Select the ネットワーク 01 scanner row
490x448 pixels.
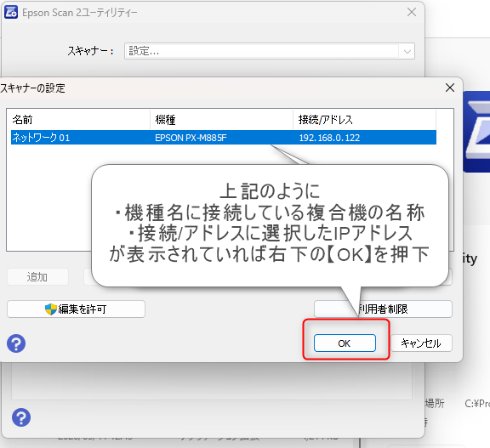224,138
